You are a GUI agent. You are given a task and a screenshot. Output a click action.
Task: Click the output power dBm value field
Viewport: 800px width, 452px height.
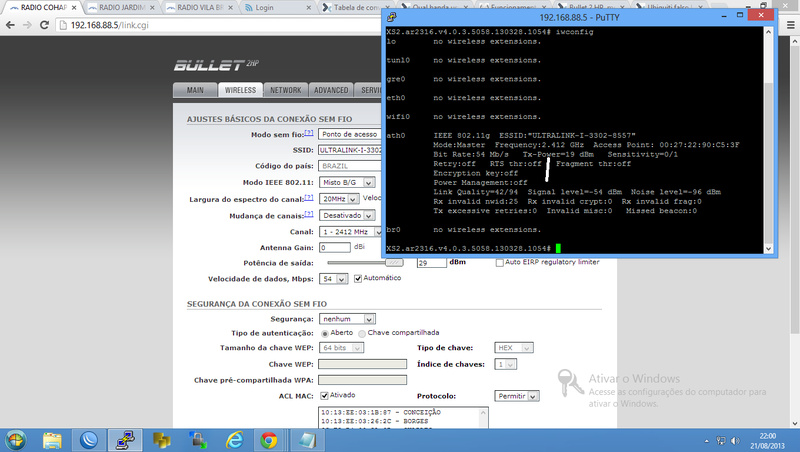click(x=432, y=263)
